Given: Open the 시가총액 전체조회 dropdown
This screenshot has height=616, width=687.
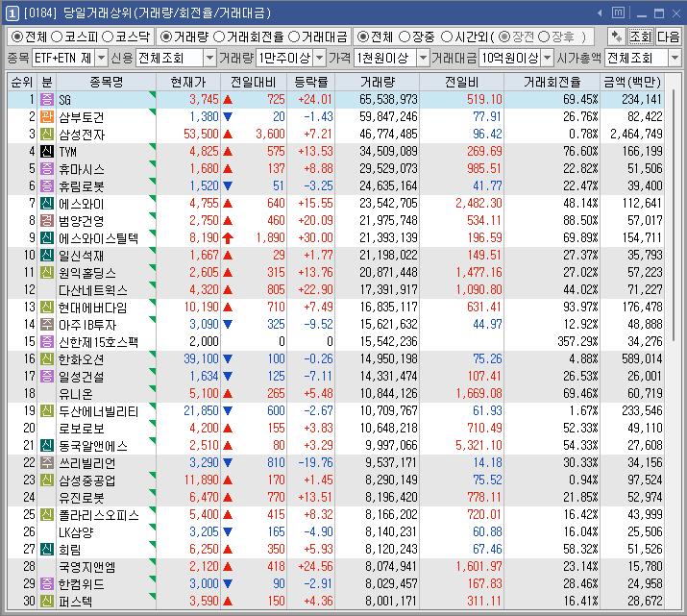Looking at the screenshot, I should (x=675, y=58).
